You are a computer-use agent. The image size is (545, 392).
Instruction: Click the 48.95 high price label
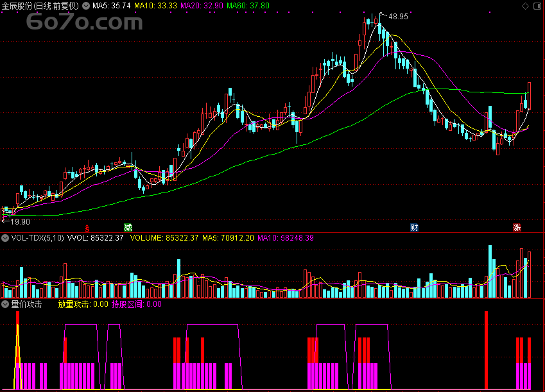point(398,17)
